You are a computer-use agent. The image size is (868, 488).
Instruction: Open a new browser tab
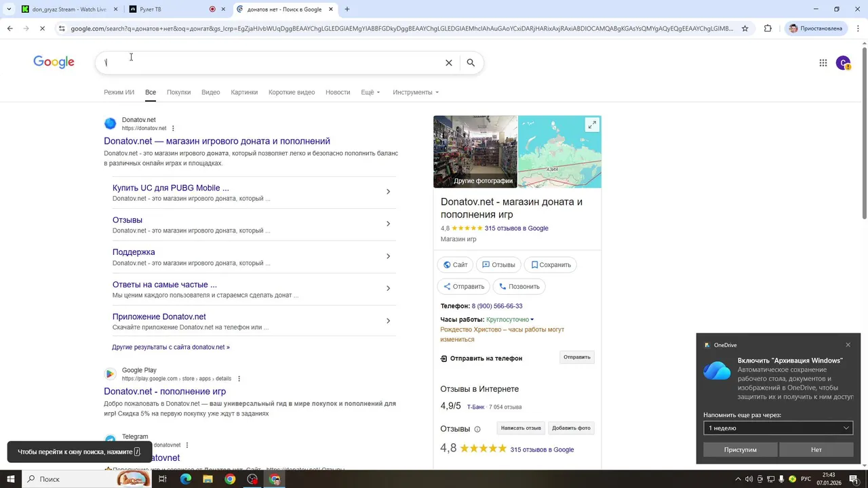coord(347,9)
